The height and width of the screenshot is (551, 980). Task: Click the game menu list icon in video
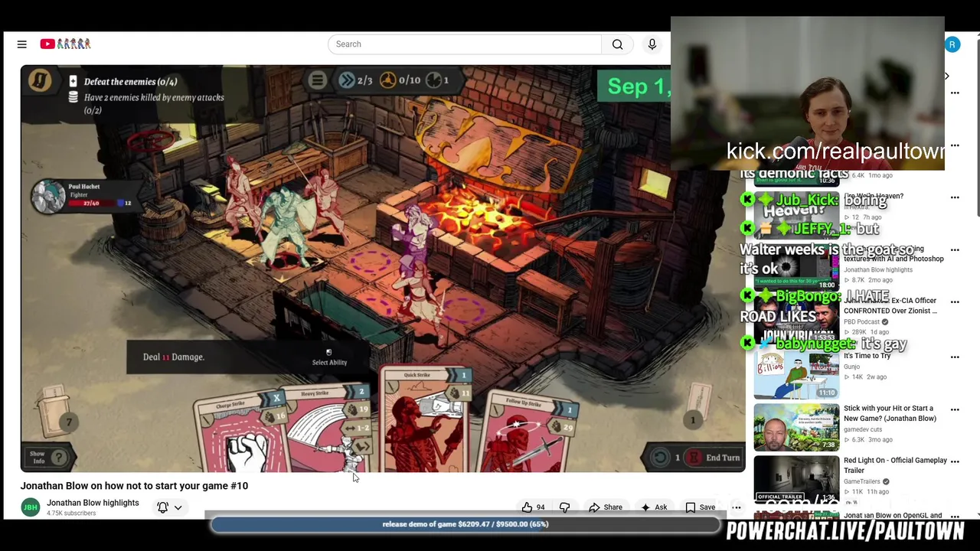point(318,80)
